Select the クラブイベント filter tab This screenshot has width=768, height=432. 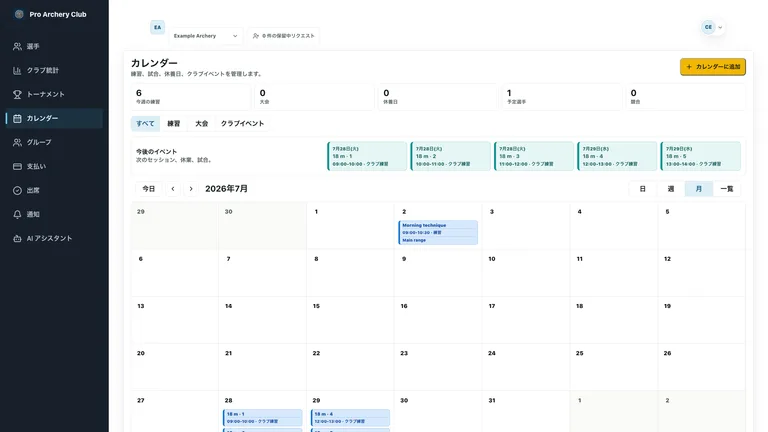242,123
